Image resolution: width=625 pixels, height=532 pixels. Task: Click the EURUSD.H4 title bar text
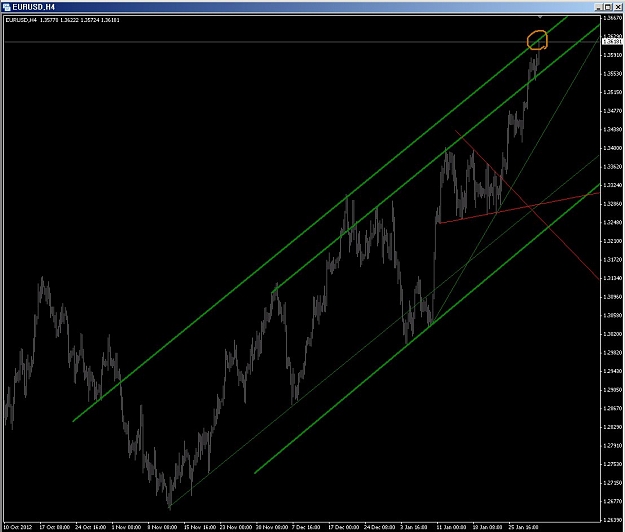[33, 7]
